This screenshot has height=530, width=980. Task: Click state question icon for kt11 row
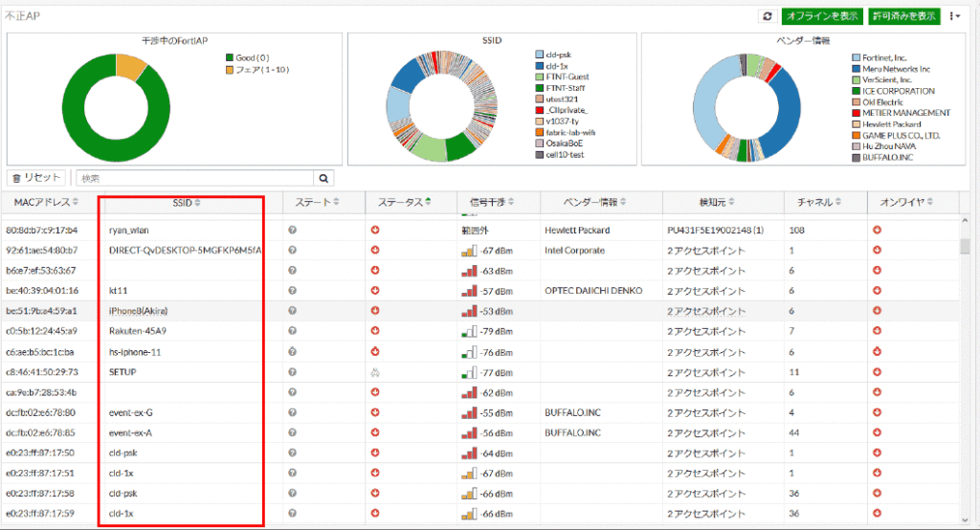[x=292, y=291]
